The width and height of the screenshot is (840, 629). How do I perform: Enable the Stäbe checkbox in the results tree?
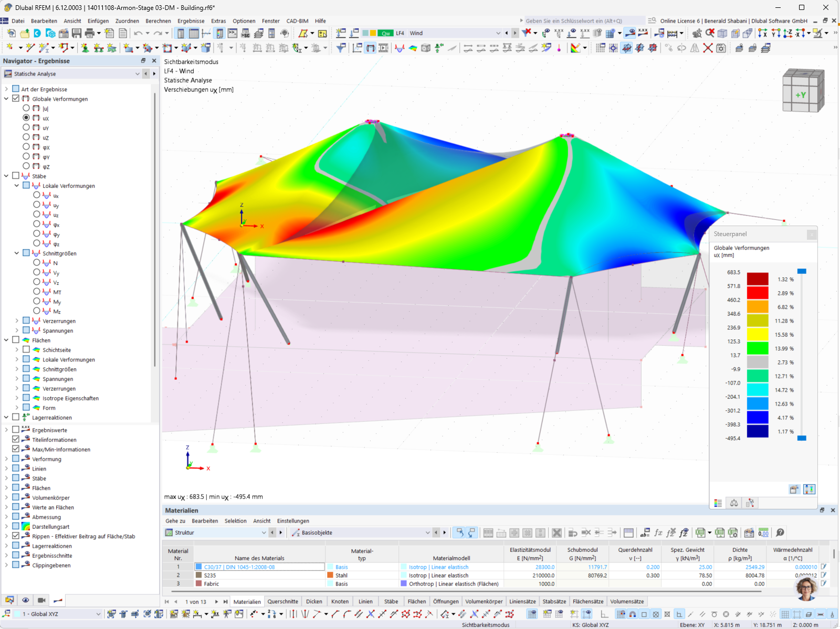point(16,176)
